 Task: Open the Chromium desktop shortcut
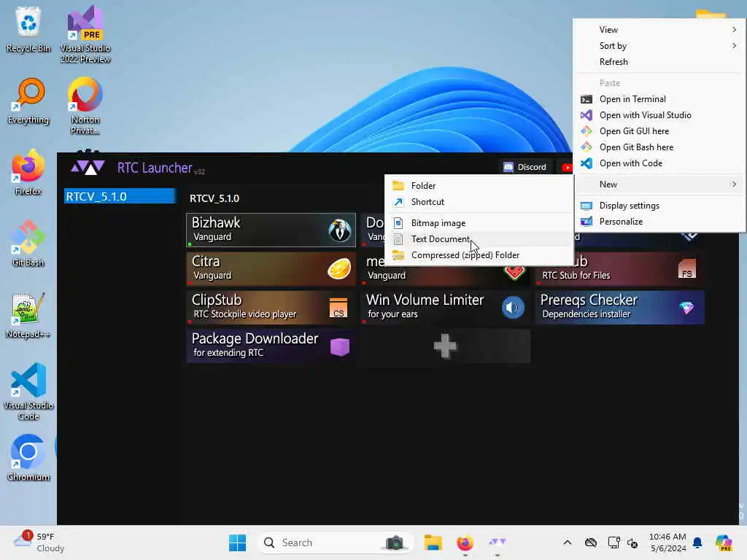coord(28,458)
